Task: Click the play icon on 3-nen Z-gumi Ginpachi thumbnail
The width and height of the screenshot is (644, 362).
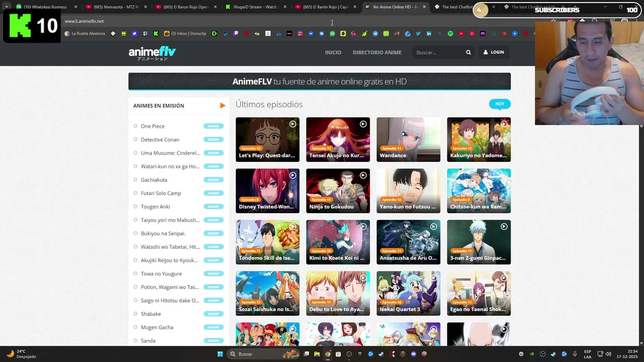Action: pos(504,227)
